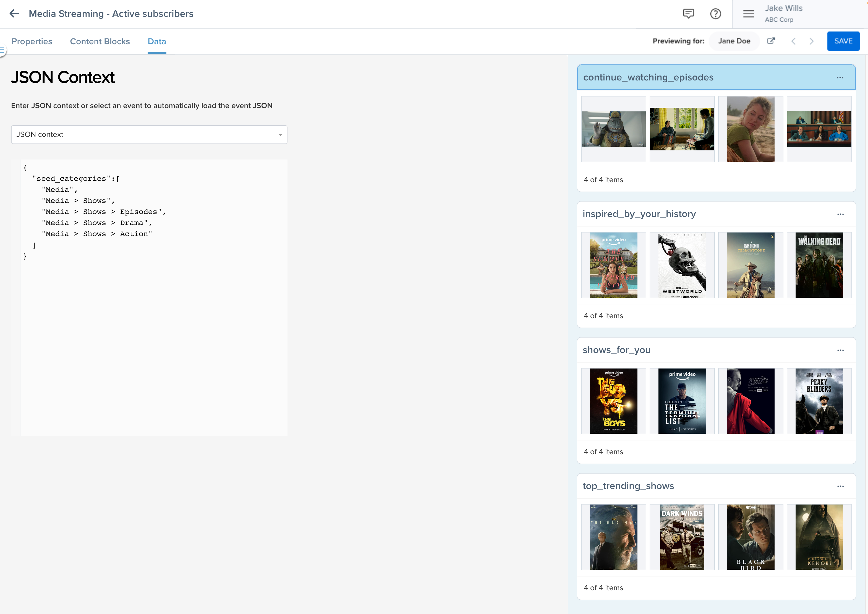
Task: Open top_trending_shows options ellipsis
Action: 840,486
